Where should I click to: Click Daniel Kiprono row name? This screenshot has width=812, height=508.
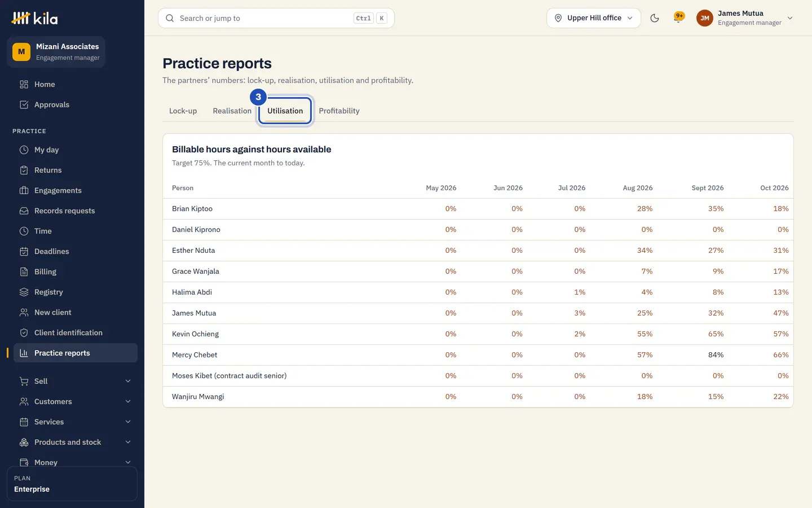pyautogui.click(x=196, y=230)
